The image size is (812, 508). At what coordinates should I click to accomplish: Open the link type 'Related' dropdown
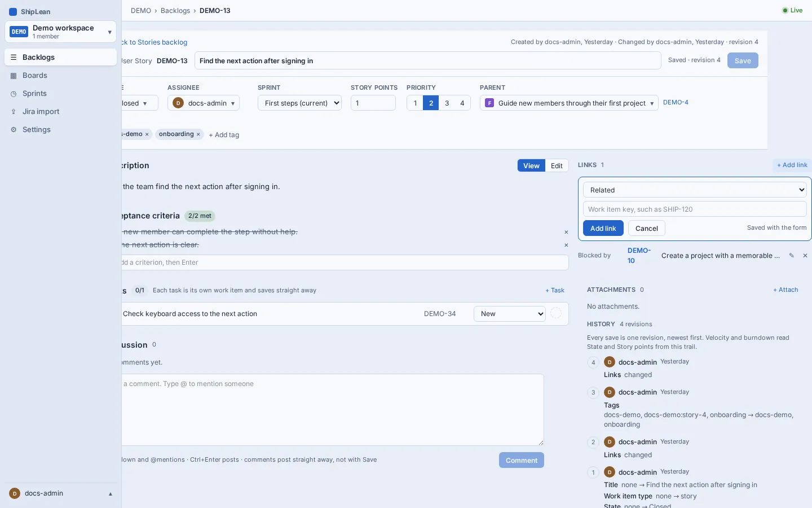click(x=695, y=190)
